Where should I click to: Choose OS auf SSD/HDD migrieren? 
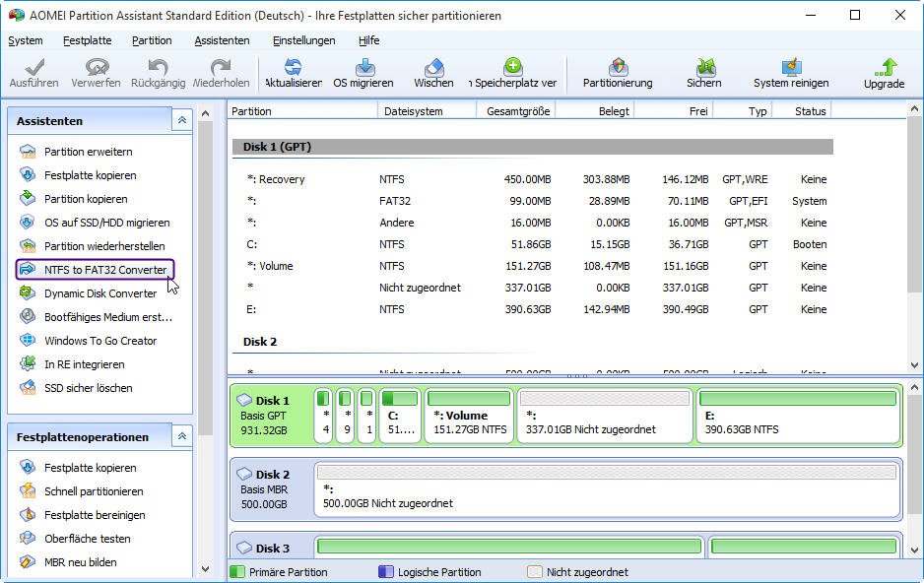pos(95,222)
